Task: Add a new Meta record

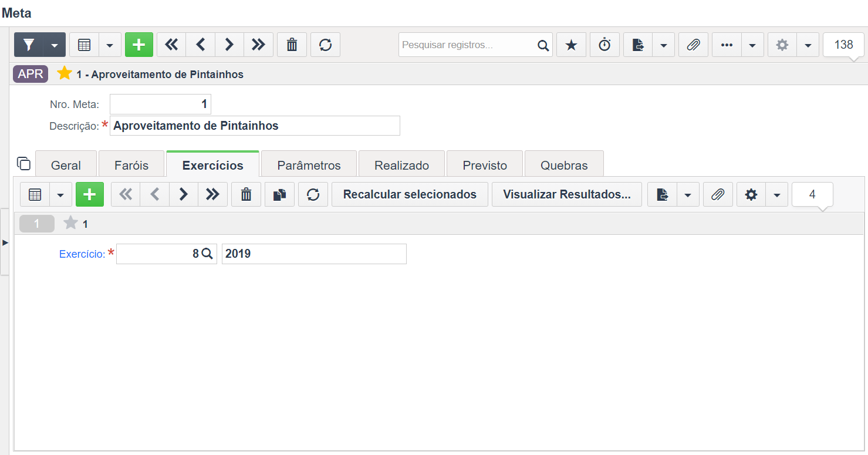Action: [139, 45]
